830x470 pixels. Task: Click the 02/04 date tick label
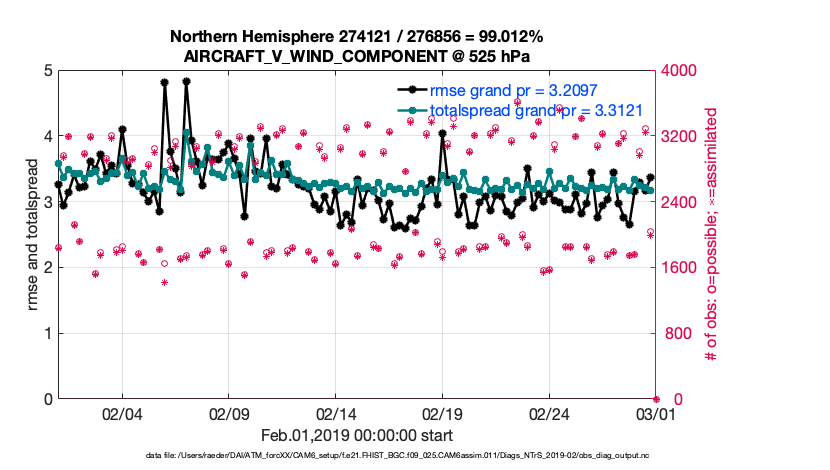click(122, 413)
